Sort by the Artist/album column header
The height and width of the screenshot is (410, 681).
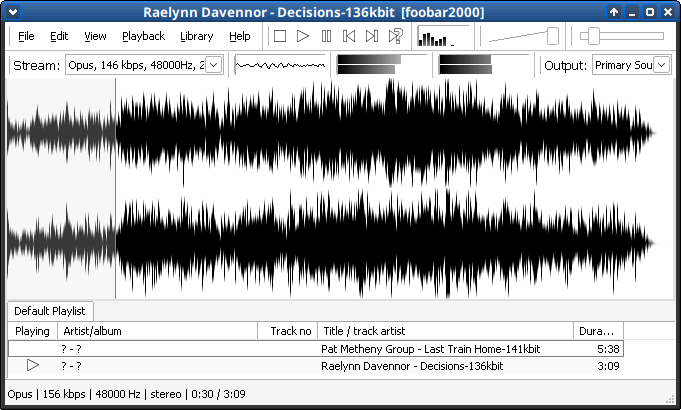pyautogui.click(x=157, y=331)
